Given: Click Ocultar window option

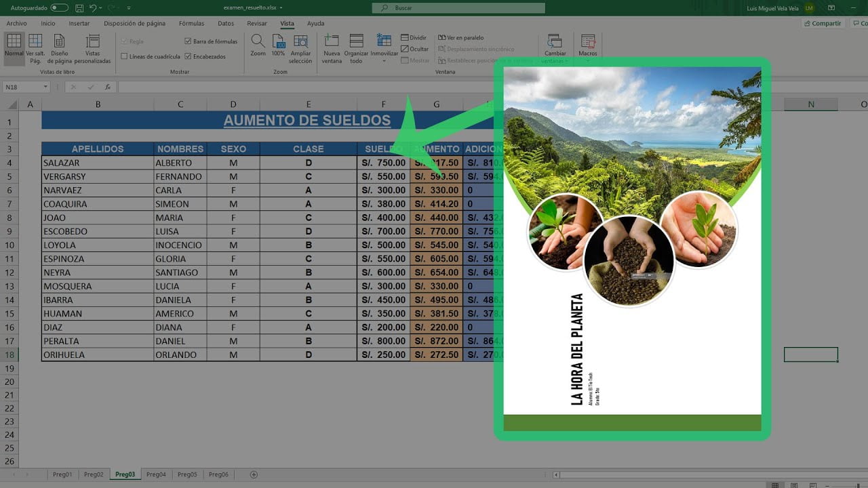Looking at the screenshot, I should (x=415, y=49).
